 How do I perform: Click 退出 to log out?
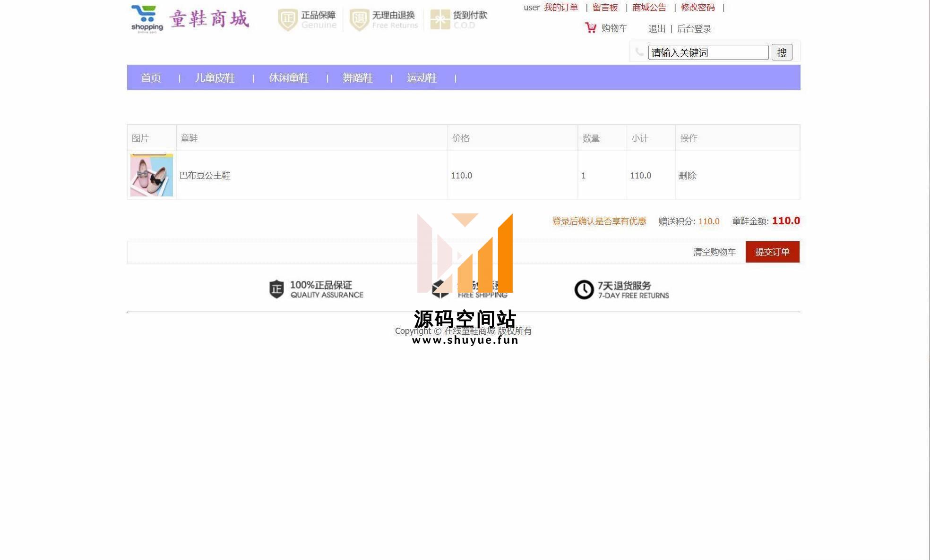[x=657, y=29]
